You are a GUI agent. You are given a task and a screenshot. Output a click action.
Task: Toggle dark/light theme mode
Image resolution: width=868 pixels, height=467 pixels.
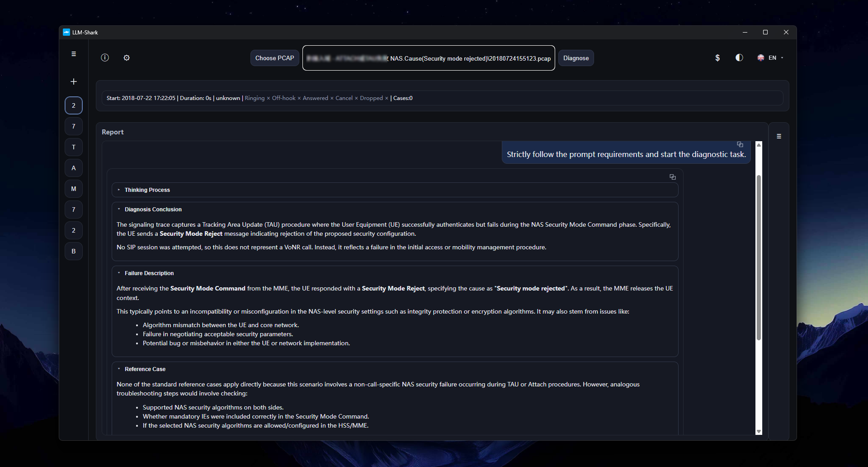coord(739,57)
